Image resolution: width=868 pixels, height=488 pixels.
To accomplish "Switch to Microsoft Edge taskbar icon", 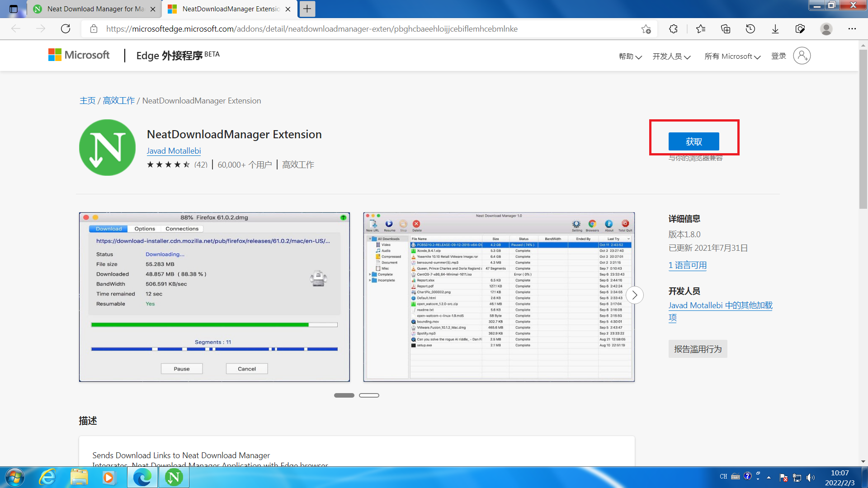I will click(142, 478).
